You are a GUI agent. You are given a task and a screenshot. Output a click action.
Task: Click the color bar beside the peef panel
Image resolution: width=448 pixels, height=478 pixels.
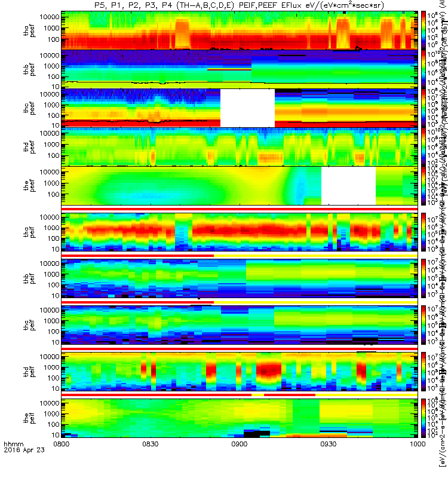[424, 186]
